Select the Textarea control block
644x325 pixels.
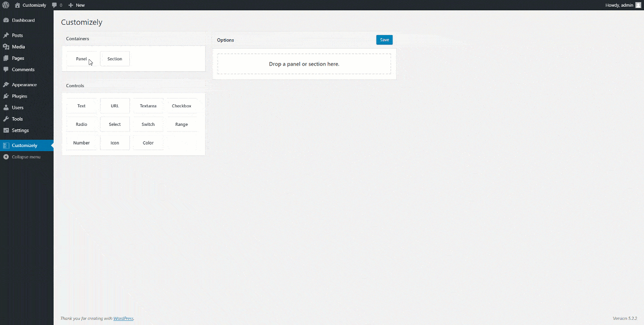148,106
